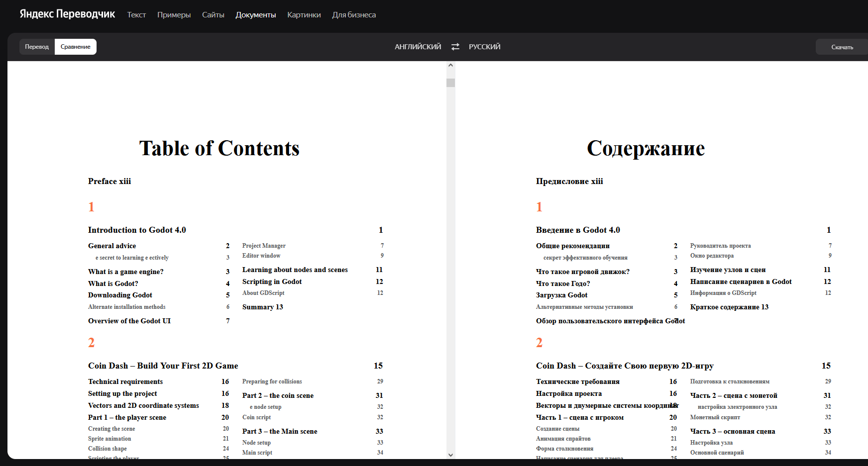The height and width of the screenshot is (466, 868).
Task: Click 'Руководитель проекта' entry
Action: [x=721, y=246]
